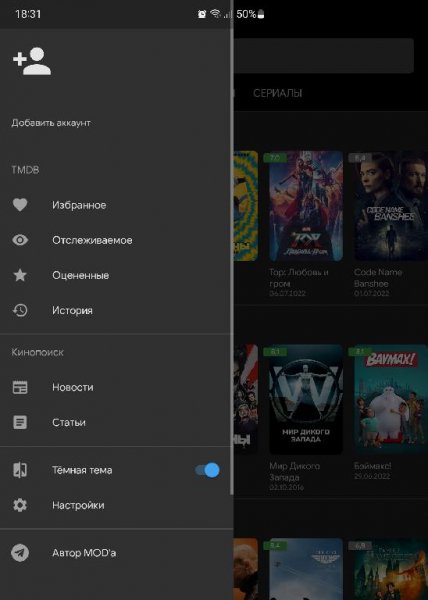The image size is (428, 600).
Task: Click the article icon beside Статьи
Action: (20, 422)
